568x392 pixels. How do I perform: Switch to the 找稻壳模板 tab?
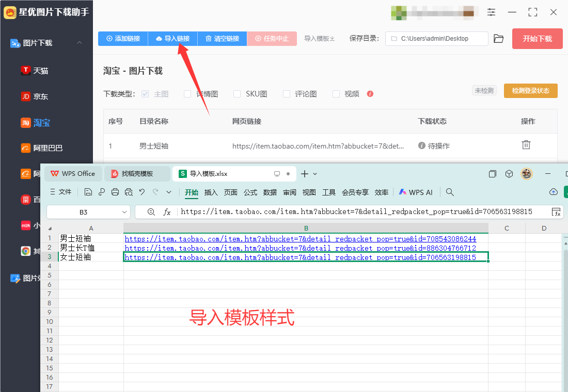[x=137, y=174]
